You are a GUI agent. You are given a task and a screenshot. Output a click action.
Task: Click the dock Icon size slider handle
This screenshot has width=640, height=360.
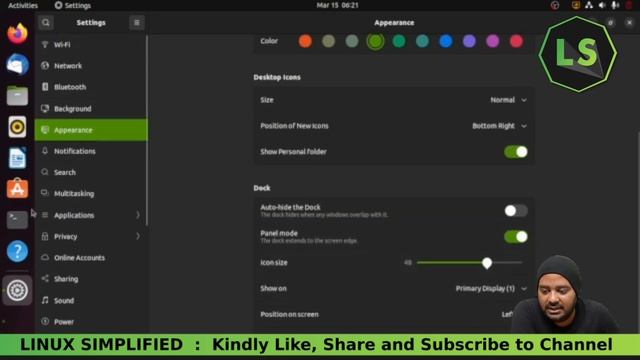(x=487, y=263)
